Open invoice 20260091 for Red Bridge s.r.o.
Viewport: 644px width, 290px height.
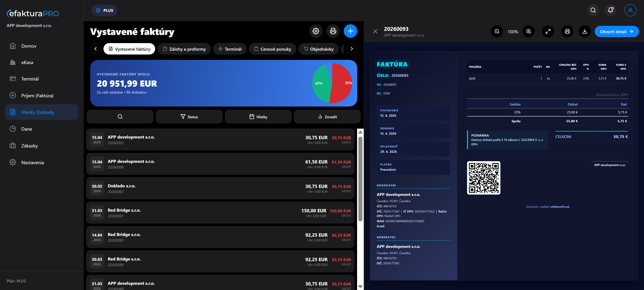pos(220,213)
